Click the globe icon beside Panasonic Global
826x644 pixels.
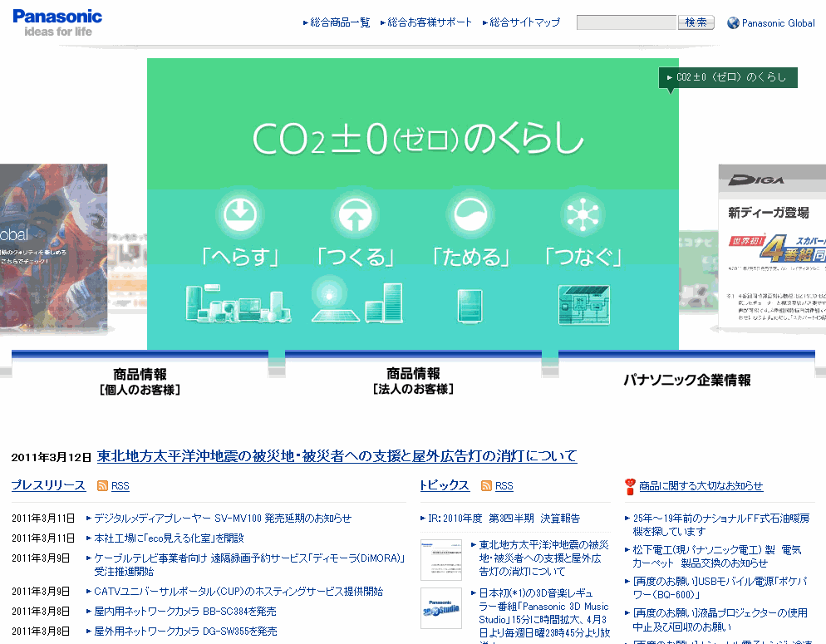(x=733, y=23)
